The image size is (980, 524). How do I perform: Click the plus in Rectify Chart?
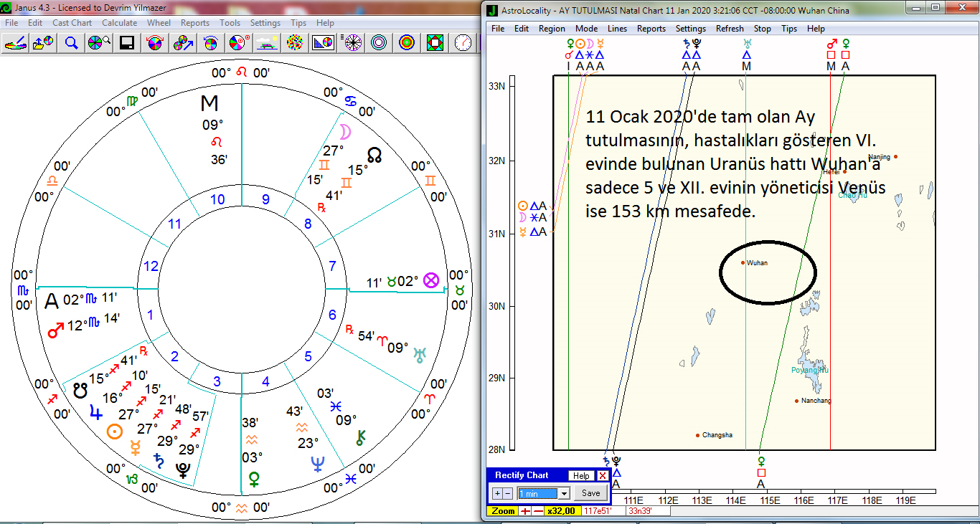point(497,493)
